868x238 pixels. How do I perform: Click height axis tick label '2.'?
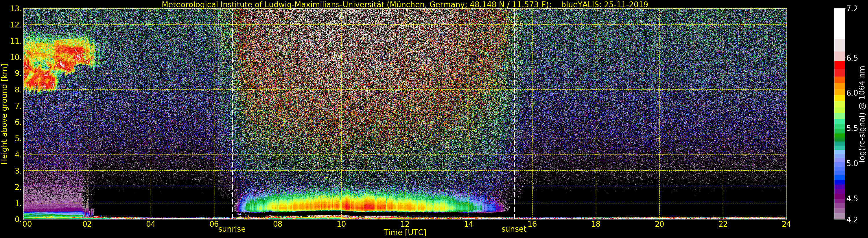(x=18, y=187)
